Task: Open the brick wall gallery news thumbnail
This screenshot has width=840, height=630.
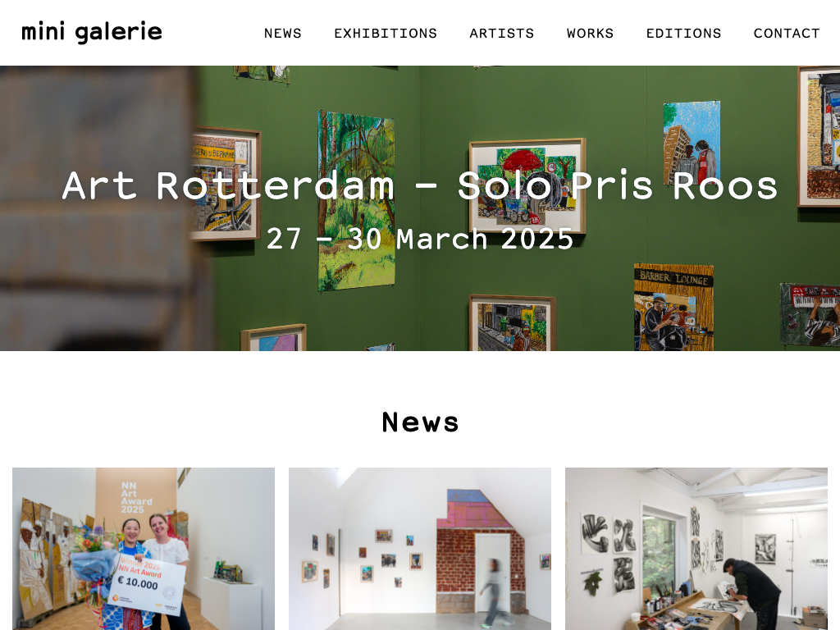Action: point(420,549)
